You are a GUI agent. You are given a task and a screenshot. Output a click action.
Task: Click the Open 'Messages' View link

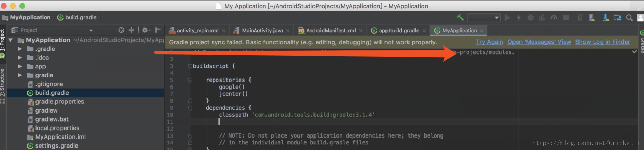pos(539,42)
